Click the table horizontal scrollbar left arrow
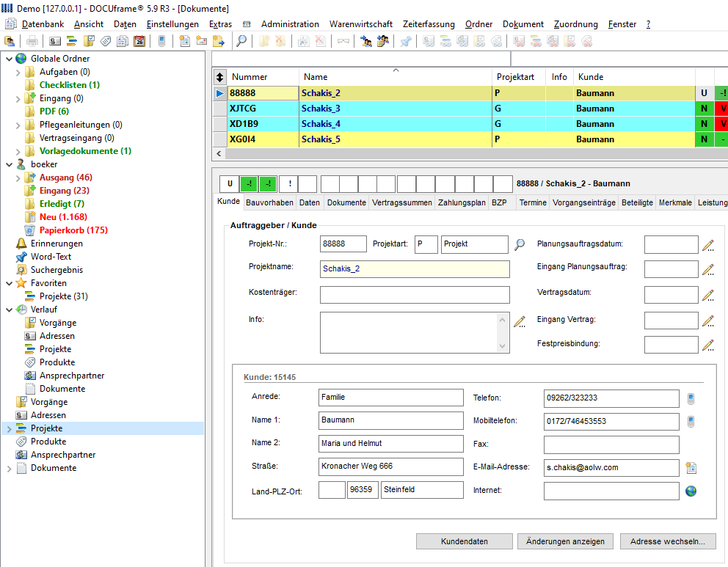Image resolution: width=728 pixels, height=567 pixels. [219, 153]
